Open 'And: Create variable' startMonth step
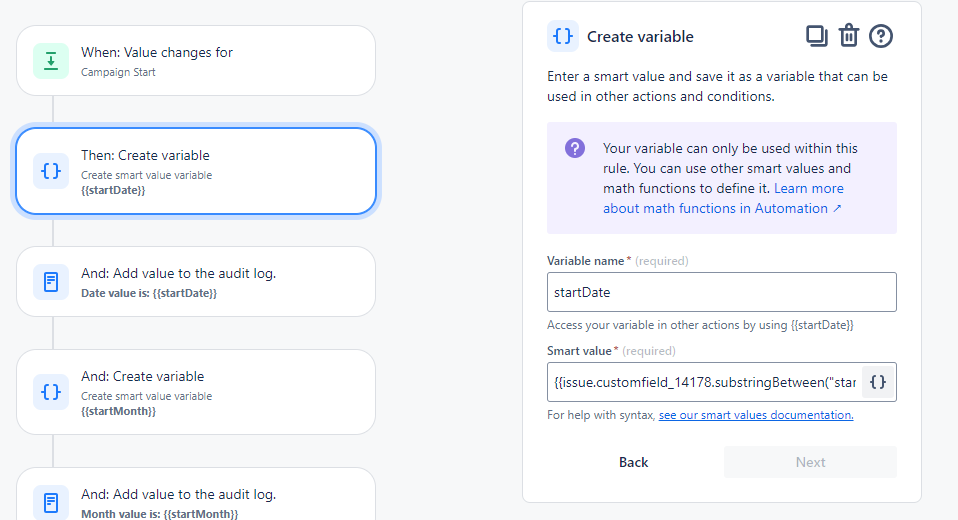 coord(196,392)
